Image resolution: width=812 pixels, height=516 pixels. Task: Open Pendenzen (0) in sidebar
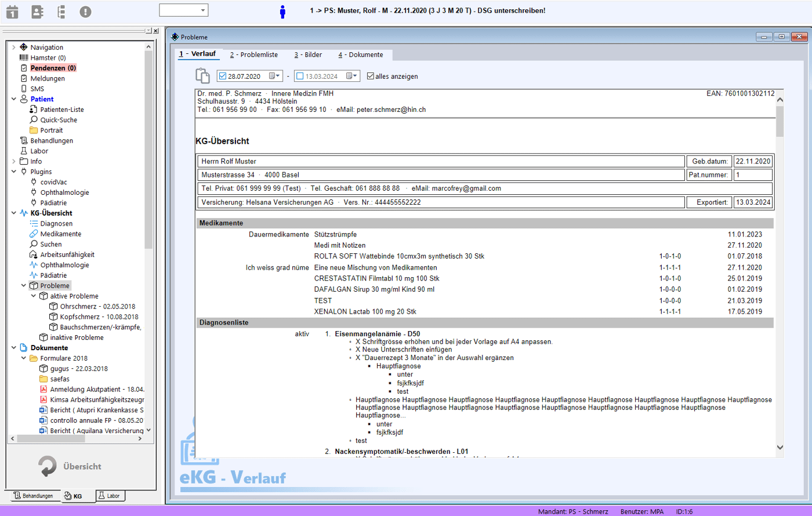click(53, 68)
